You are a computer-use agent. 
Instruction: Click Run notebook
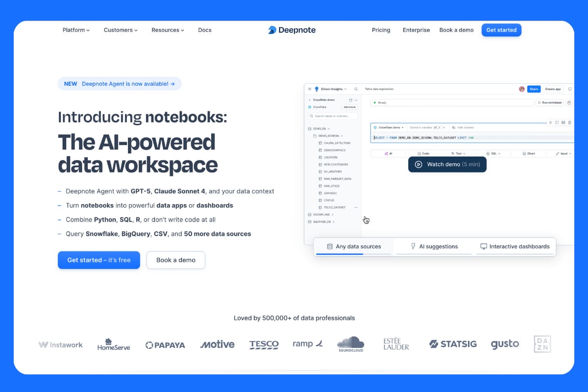[549, 103]
